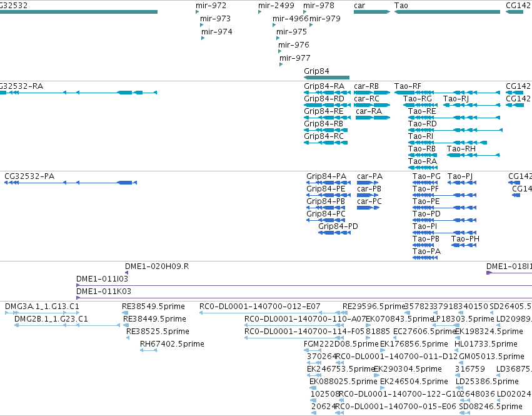Viewport: 532px width, 416px height.
Task: Click the Grip84-PD protein label
Action: coord(338,226)
